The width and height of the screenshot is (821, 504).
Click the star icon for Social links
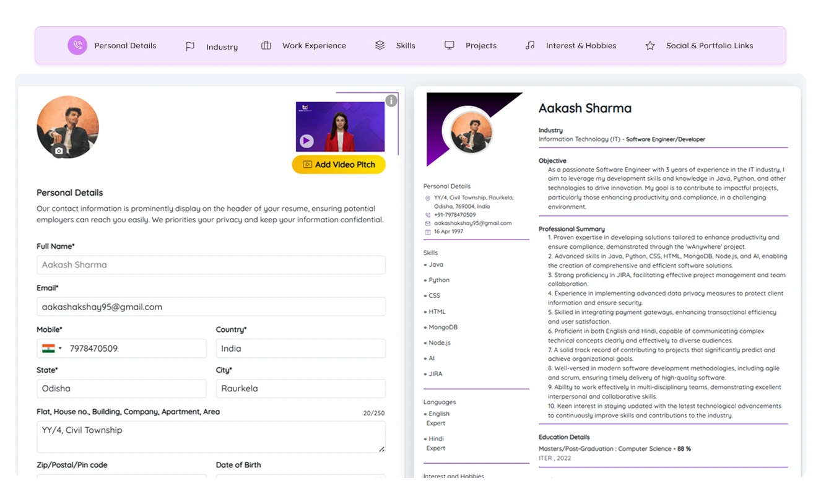[x=650, y=46]
